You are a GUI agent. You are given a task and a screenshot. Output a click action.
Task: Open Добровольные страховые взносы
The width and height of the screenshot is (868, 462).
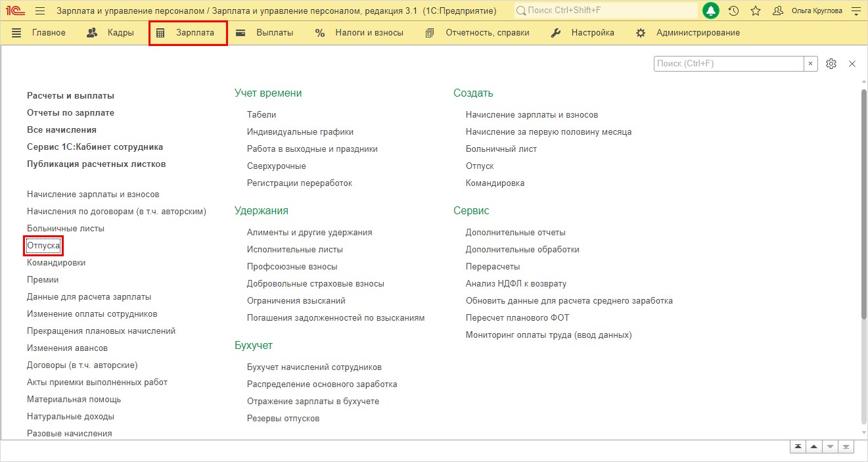point(315,283)
